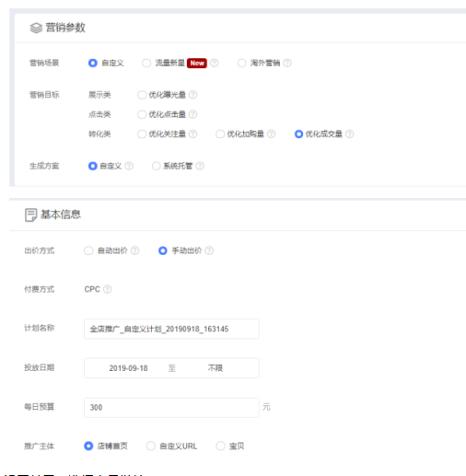466x476 pixels.
Task: Select 宝贝 promotion subject radio
Action: click(x=220, y=446)
